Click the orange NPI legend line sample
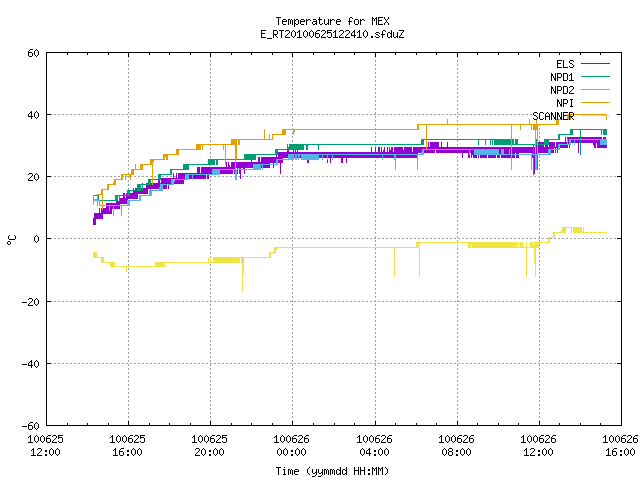 [595, 103]
